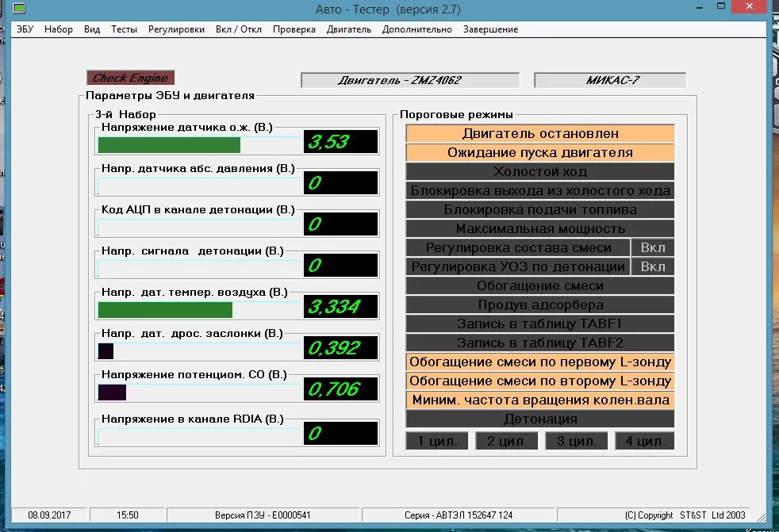
Task: Click the Обогащение смеси indicator
Action: click(x=540, y=285)
